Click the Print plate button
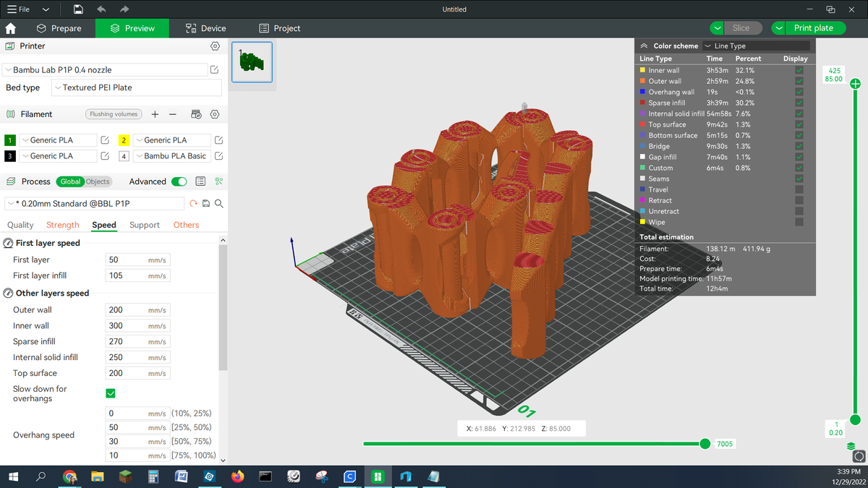Image resolution: width=868 pixels, height=488 pixels. click(x=813, y=28)
